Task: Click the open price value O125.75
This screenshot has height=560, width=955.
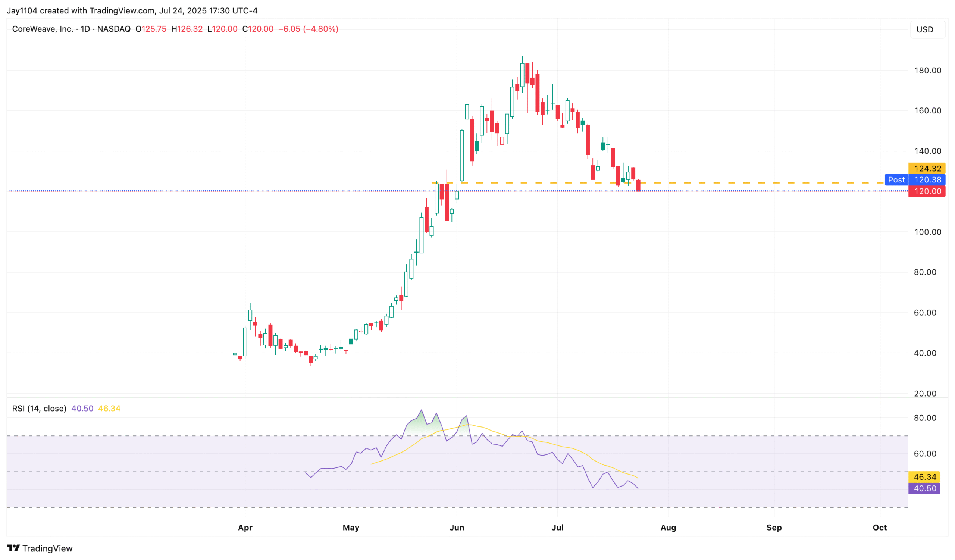Action: tap(151, 29)
